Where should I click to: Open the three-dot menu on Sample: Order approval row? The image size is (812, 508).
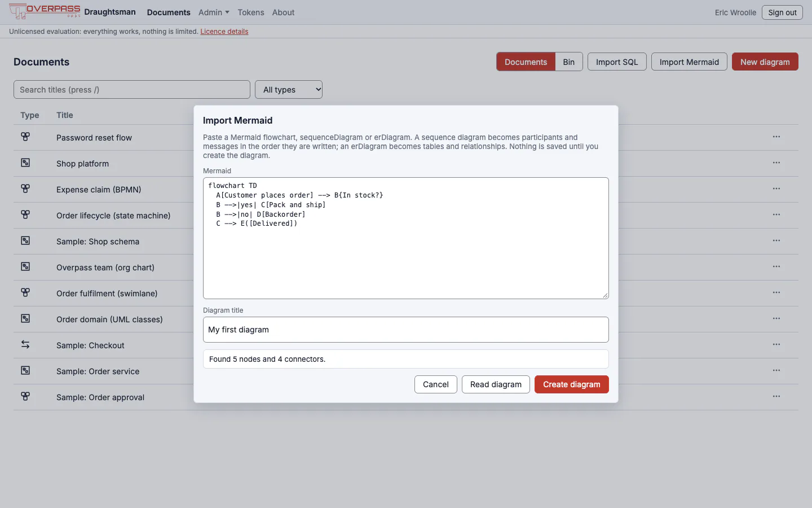click(x=776, y=396)
